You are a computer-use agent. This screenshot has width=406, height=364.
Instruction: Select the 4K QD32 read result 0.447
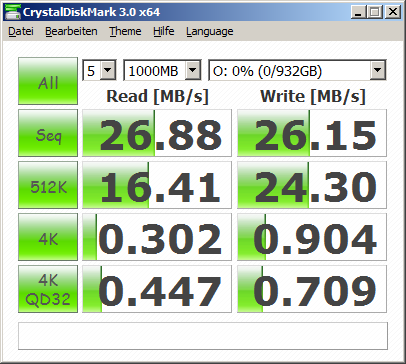click(x=157, y=289)
